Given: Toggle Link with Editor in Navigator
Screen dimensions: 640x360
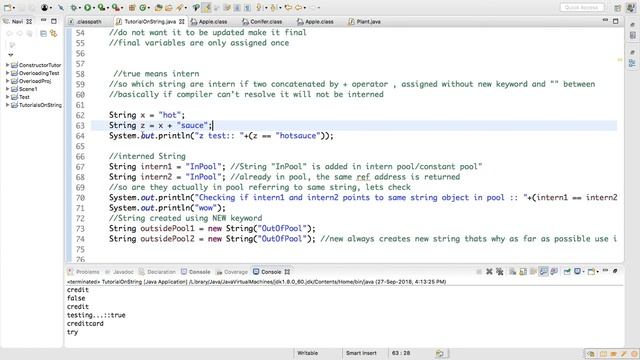Looking at the screenshot, I should pos(53,34).
